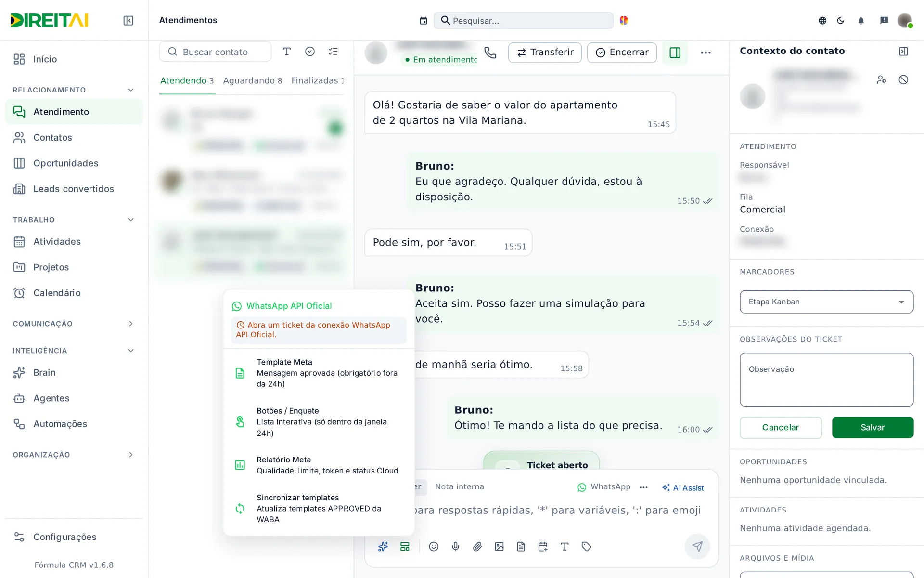924x578 pixels.
Task: Click the check-circle filter icon in contact list
Action: pyautogui.click(x=310, y=52)
